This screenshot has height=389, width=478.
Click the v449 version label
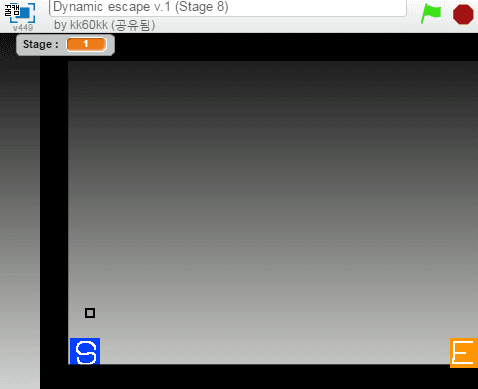point(23,28)
